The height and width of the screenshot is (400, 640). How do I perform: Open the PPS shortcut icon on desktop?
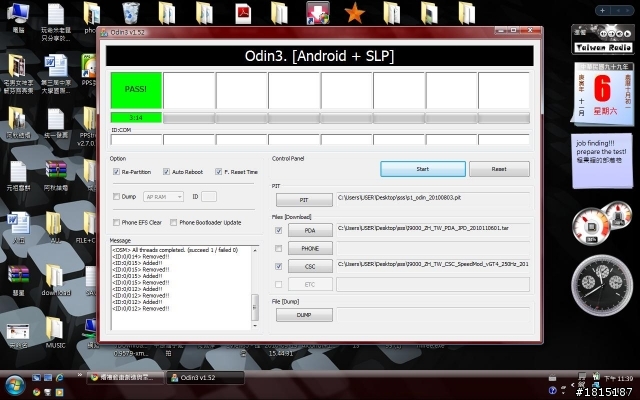click(x=89, y=69)
